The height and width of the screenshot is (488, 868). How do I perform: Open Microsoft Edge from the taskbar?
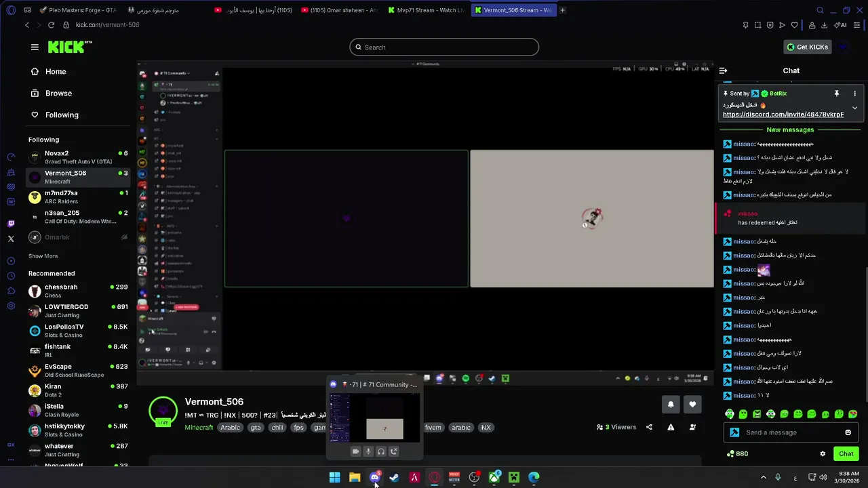[534, 477]
